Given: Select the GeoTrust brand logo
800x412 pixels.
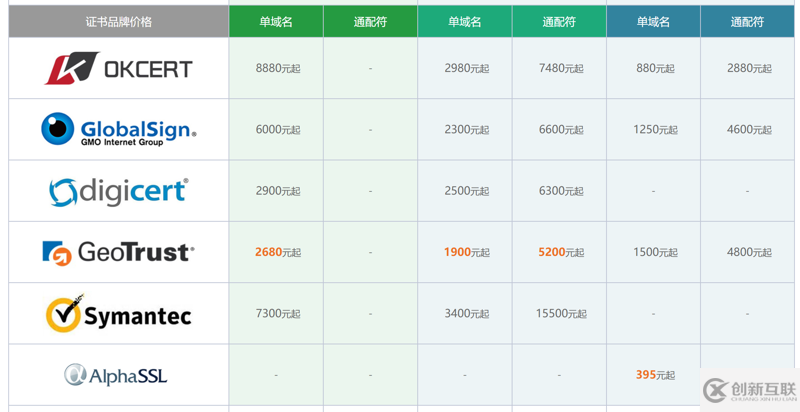Looking at the screenshot, I should [118, 252].
